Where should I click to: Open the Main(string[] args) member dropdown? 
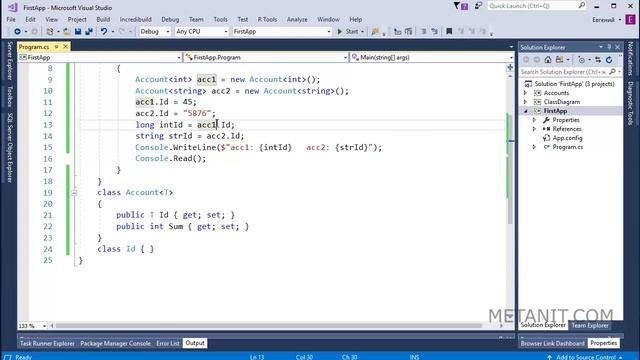pos(431,58)
